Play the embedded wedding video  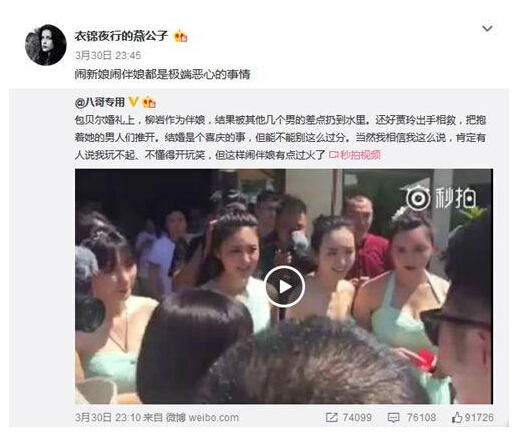coord(284,287)
